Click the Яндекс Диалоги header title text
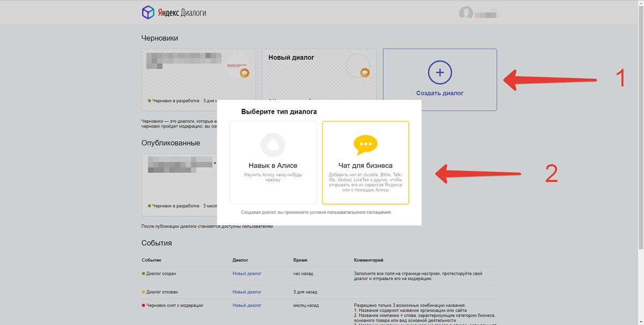 pos(181,13)
